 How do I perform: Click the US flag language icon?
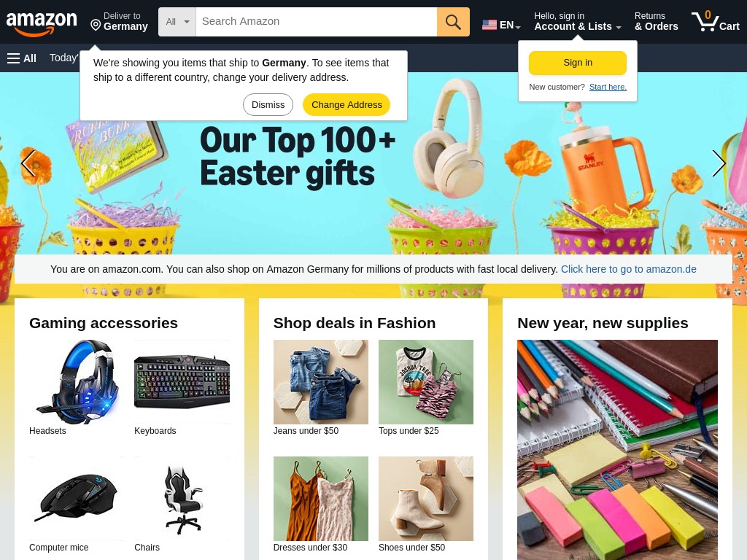click(x=489, y=25)
